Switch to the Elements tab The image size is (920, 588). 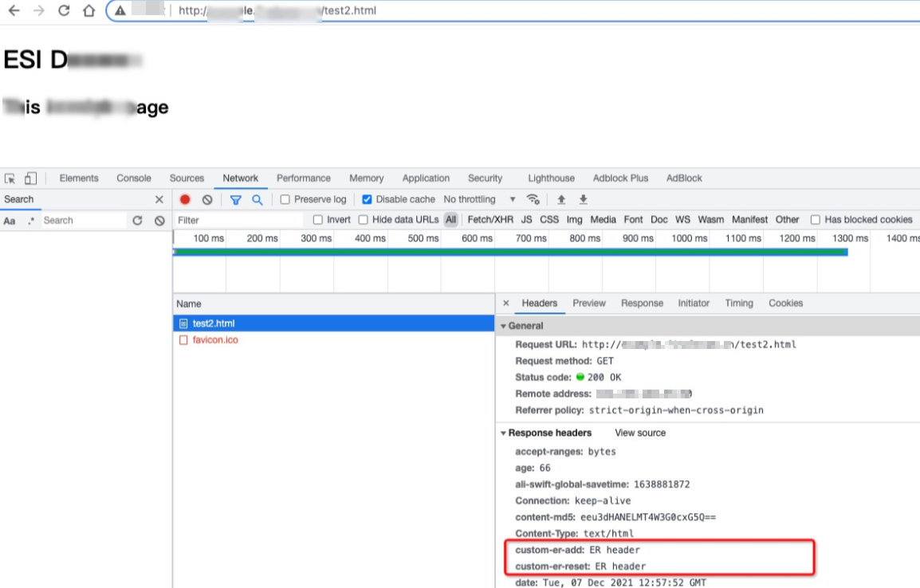pos(79,178)
